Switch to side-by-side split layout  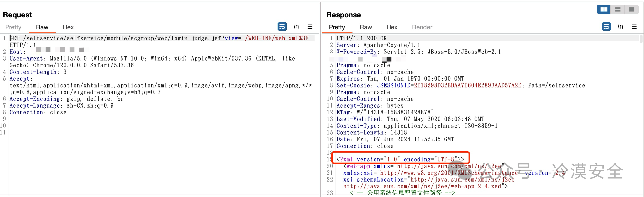coord(604,10)
